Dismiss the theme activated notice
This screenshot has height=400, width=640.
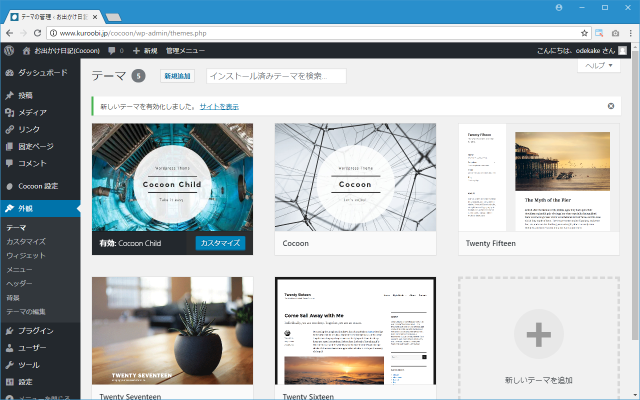610,105
